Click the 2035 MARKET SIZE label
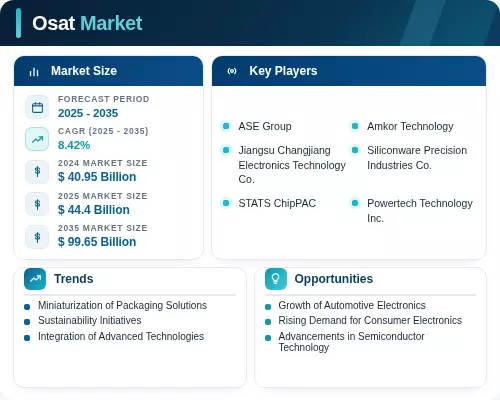The height and width of the screenshot is (400, 500). tap(103, 228)
